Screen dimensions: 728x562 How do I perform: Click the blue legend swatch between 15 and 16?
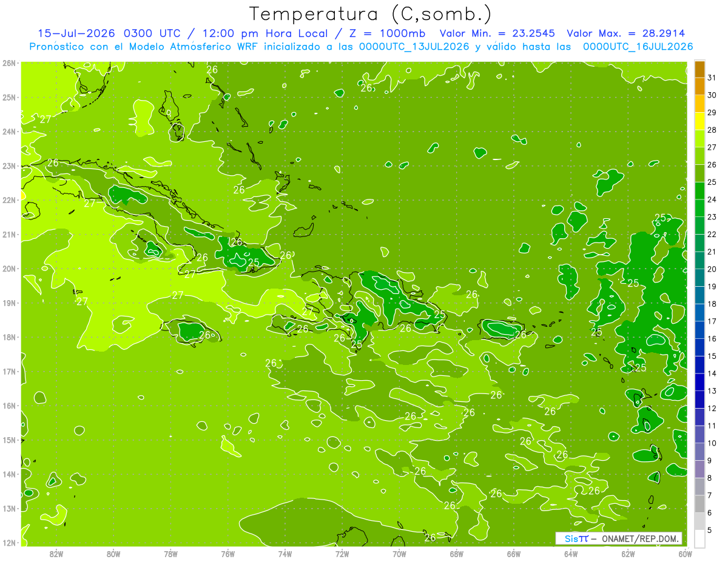tap(700, 347)
